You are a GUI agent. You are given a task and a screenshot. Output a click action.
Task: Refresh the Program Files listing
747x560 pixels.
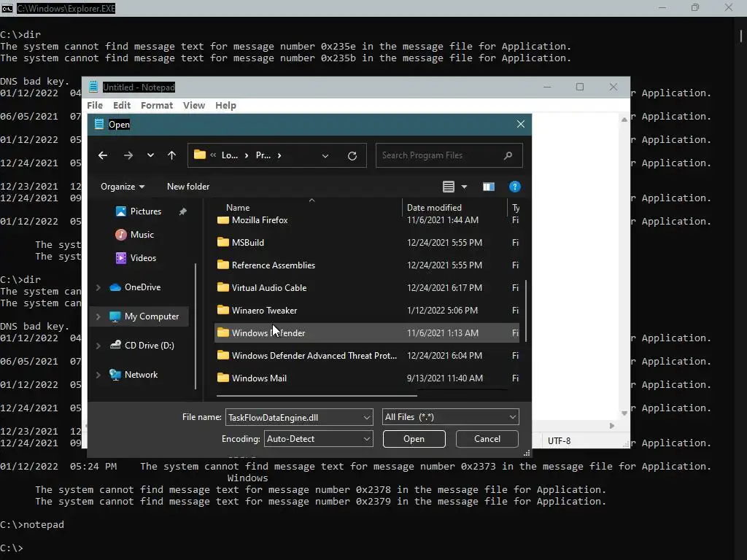coord(352,156)
